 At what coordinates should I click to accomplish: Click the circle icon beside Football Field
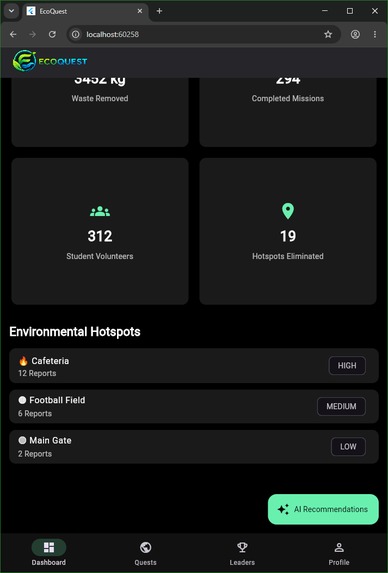22,400
